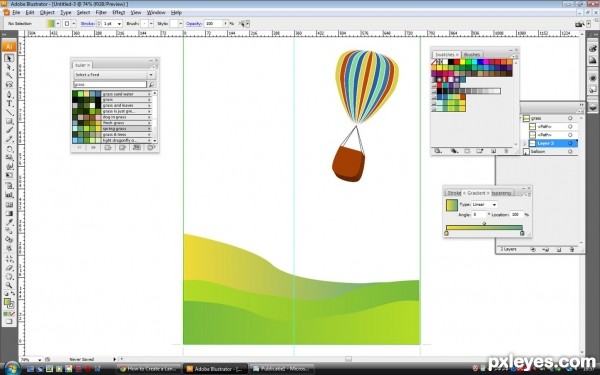Image resolution: width=600 pixels, height=375 pixels.
Task: Select the Swatches tab
Action: (446, 55)
